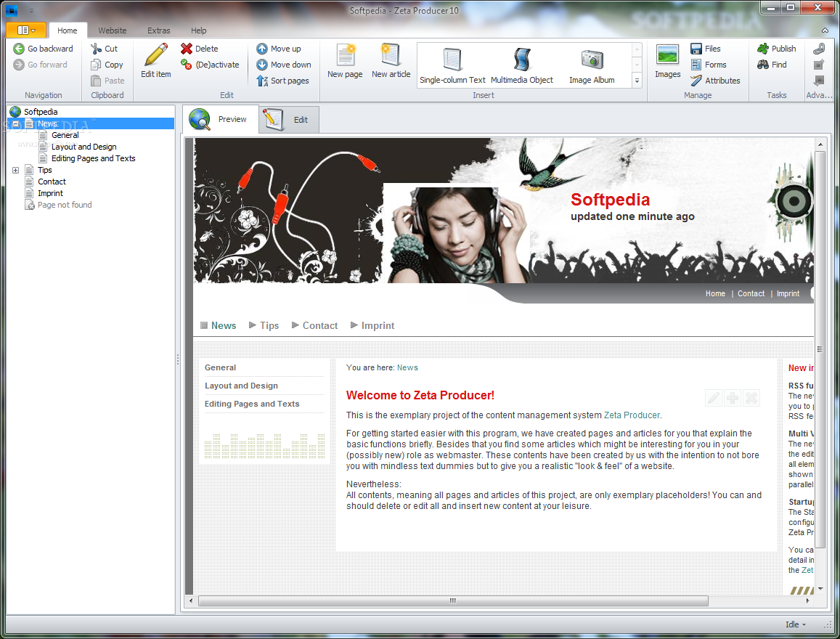Open the quick access toolbar customize arrow

tap(32, 11)
